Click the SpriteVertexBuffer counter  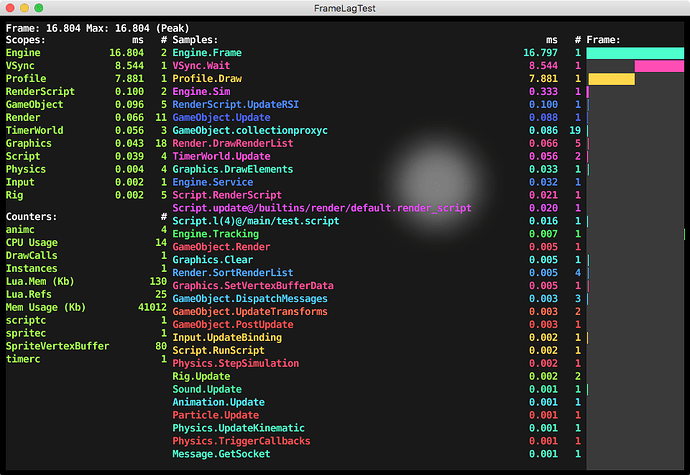coord(57,346)
